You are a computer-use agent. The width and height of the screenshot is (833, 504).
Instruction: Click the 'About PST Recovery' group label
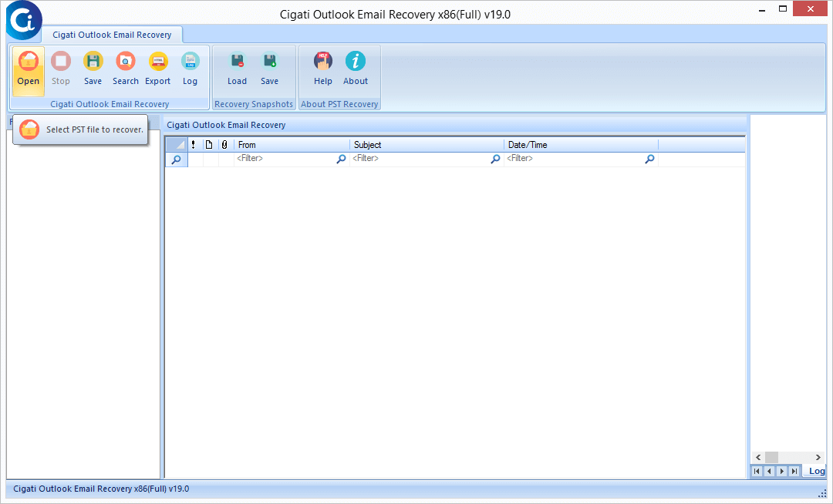pyautogui.click(x=339, y=105)
